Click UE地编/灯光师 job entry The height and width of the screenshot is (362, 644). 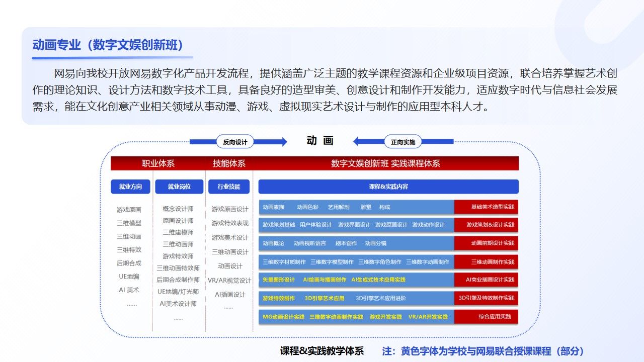click(x=178, y=292)
